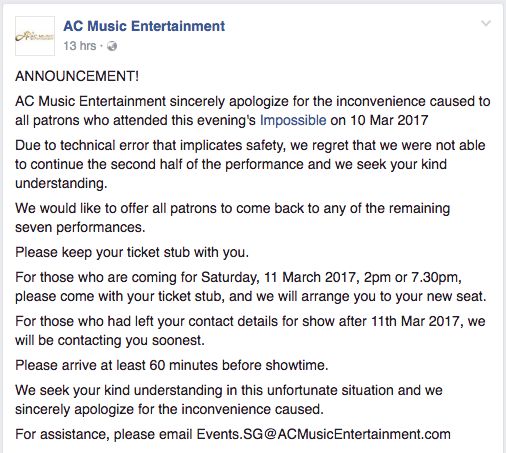Follow the blue Impossible event link
506x453 pixels.
pyautogui.click(x=293, y=120)
